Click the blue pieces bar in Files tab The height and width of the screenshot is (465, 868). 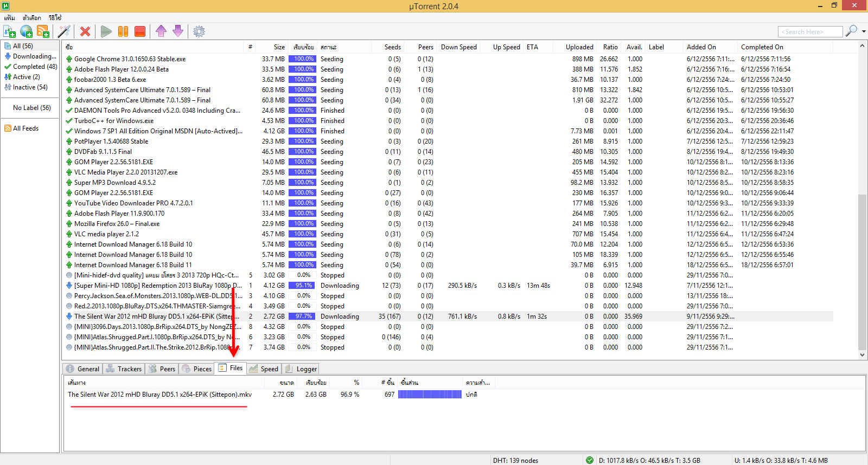430,395
